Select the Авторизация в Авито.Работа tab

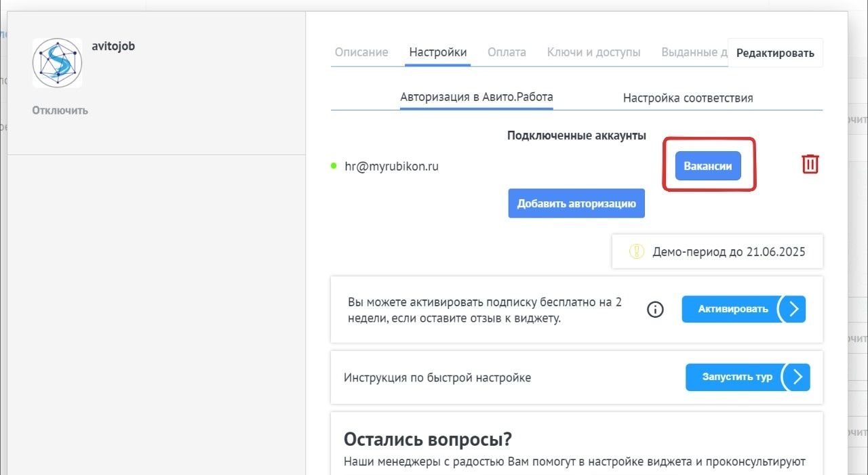[x=476, y=98]
